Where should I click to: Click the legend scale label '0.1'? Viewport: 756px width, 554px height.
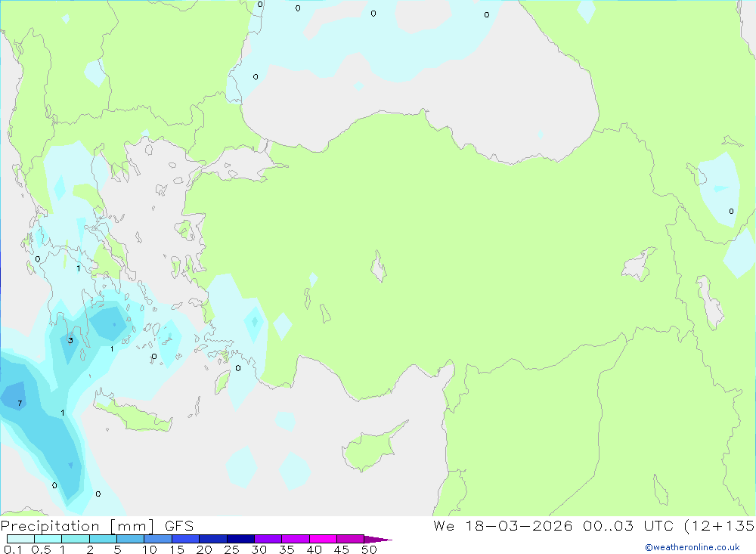tap(13, 549)
